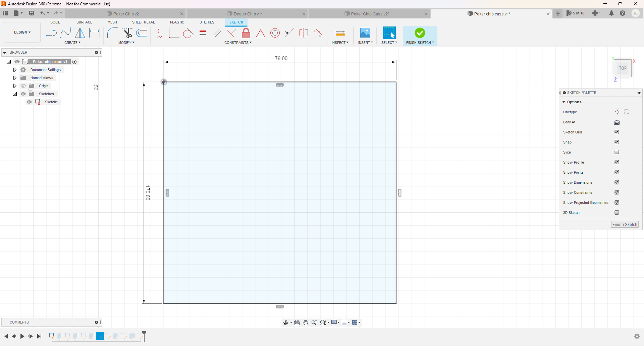Enable the 3D Sketch checkbox
Image resolution: width=644 pixels, height=346 pixels.
[617, 213]
